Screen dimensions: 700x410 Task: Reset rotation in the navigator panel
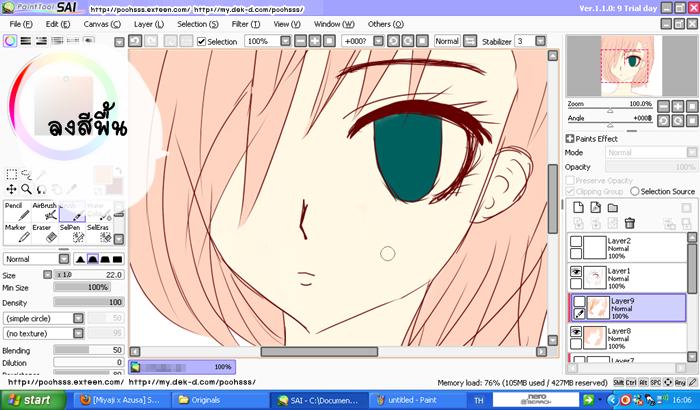(x=692, y=121)
